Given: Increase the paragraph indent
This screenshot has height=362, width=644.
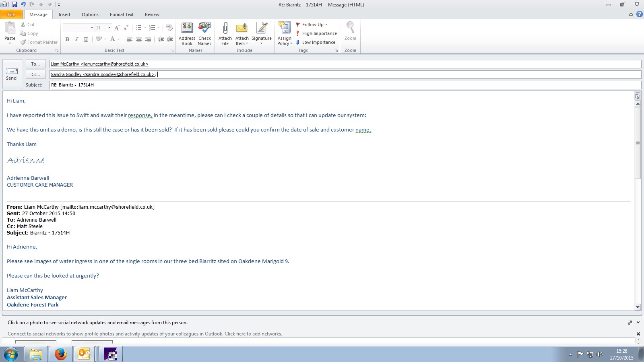Looking at the screenshot, I should pyautogui.click(x=170, y=39).
